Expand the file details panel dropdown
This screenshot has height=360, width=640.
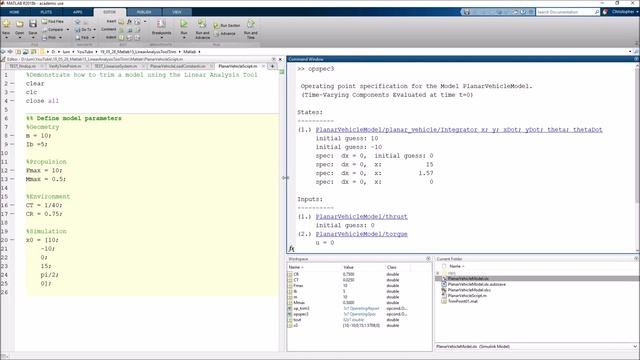(635, 347)
